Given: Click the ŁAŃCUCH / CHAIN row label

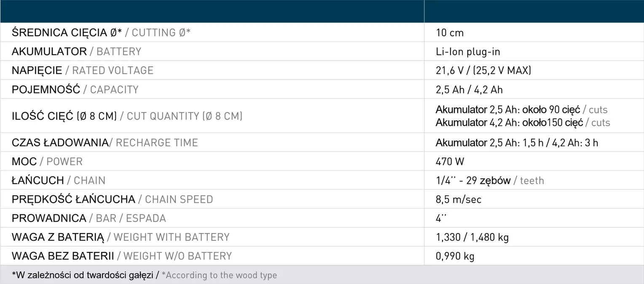Looking at the screenshot, I should point(59,180).
